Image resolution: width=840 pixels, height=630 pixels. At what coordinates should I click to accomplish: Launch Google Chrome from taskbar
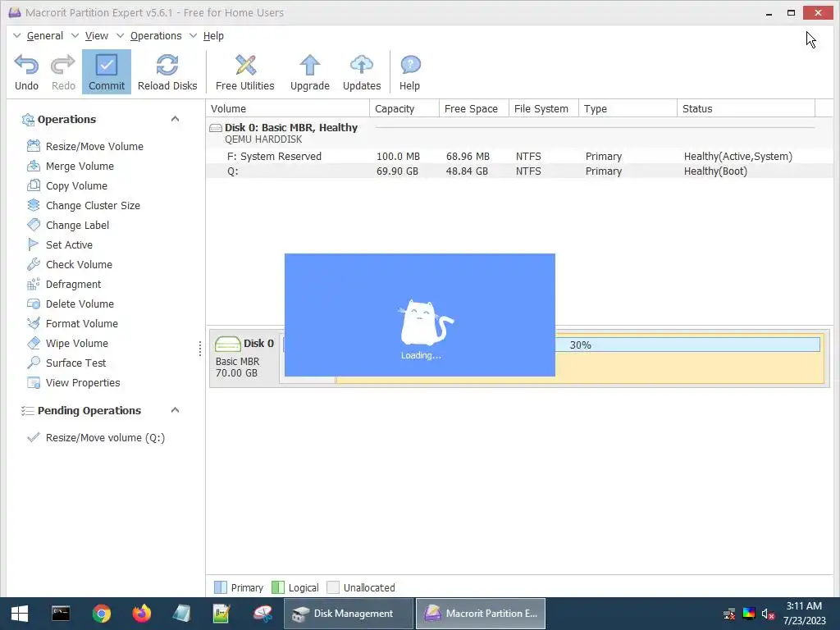coord(101,614)
